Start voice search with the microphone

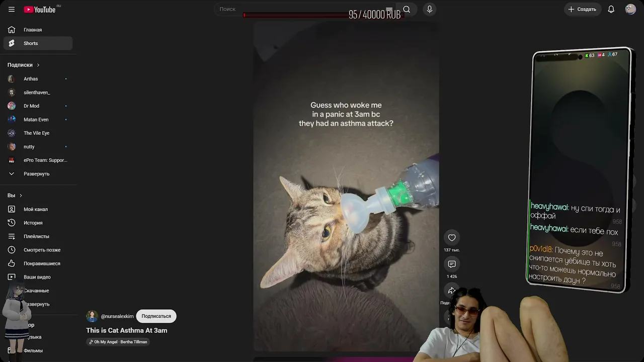pyautogui.click(x=429, y=9)
